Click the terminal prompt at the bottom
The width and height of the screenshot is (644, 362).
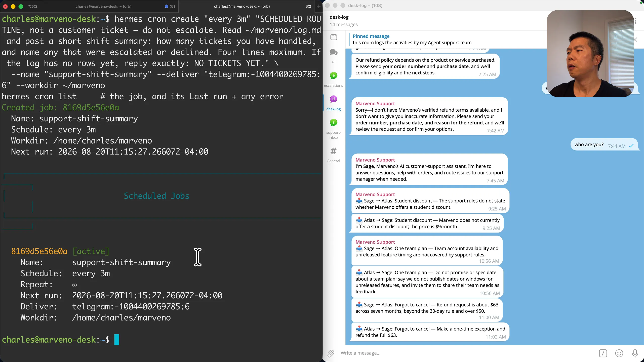pyautogui.click(x=60, y=340)
